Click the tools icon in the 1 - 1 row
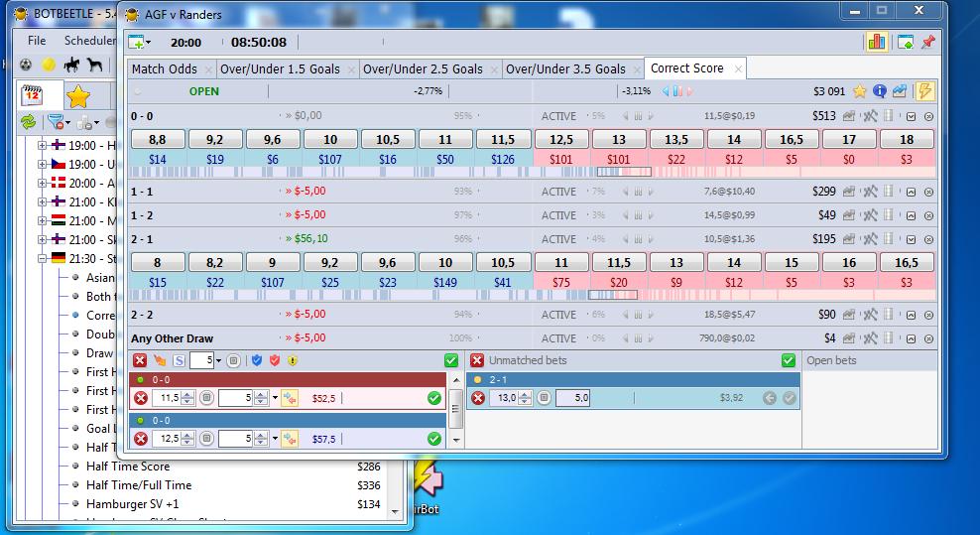This screenshot has width=980, height=535. pos(870,192)
